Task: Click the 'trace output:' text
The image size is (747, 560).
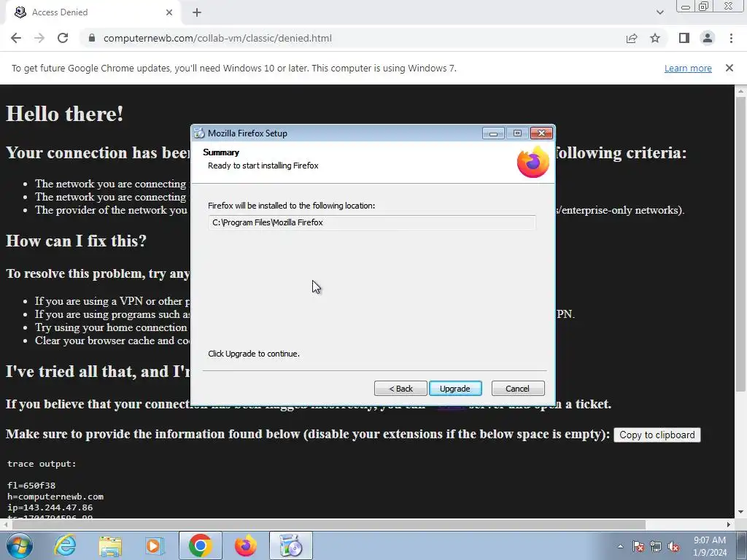Action: [x=42, y=464]
